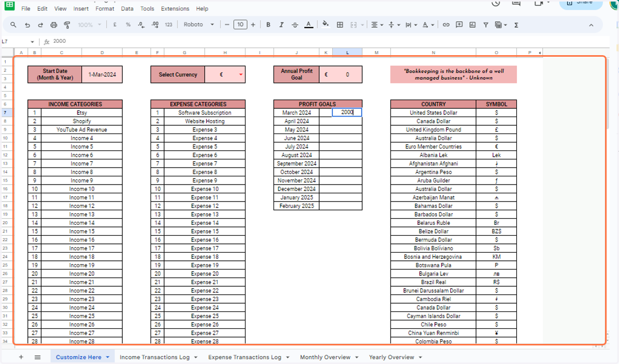Collapse the toolbar with the up chevron
Viewport: 619px width, 364px height.
click(x=592, y=25)
